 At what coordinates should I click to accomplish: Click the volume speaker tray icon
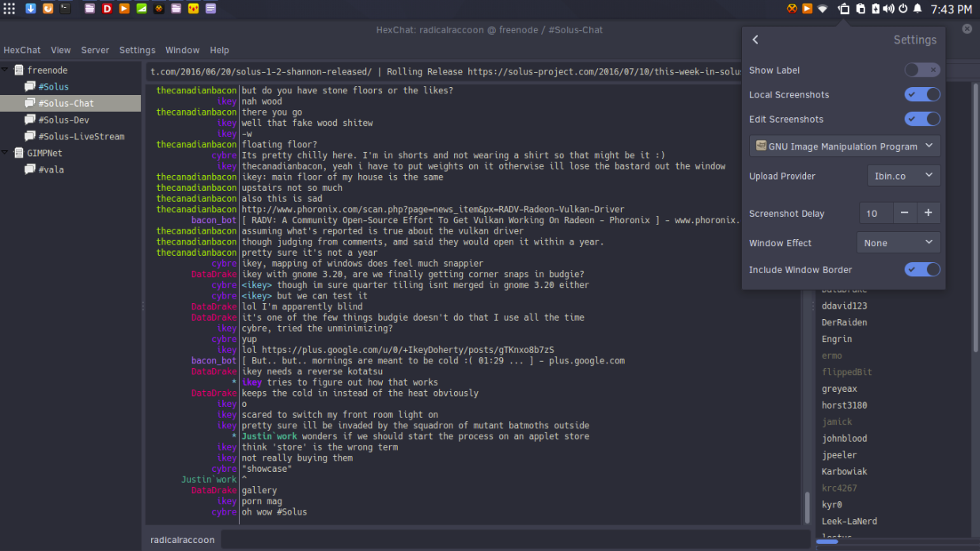(x=888, y=9)
